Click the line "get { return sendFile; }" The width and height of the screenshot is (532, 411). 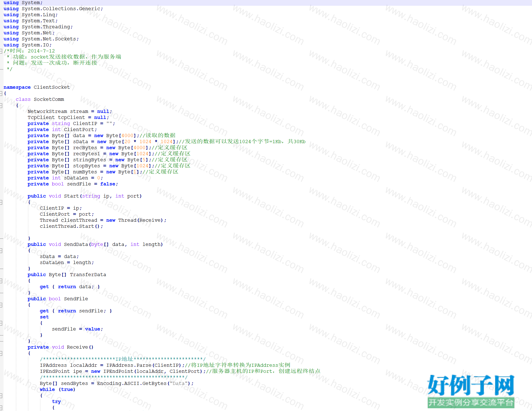pos(76,311)
